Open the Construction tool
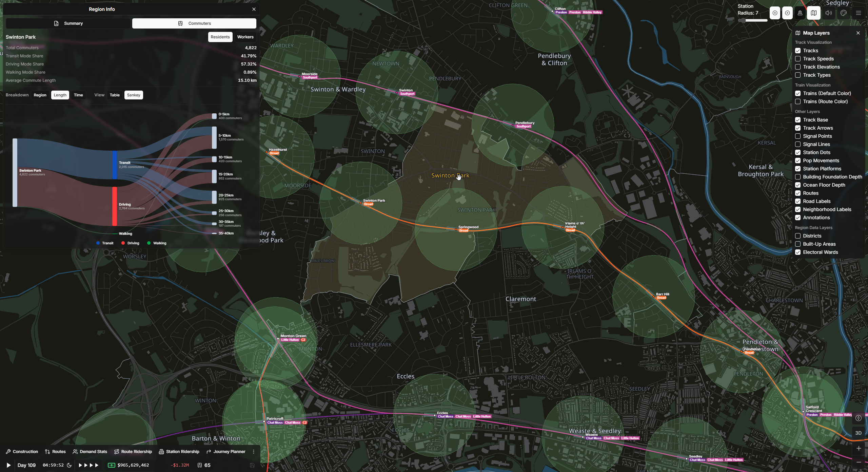The height and width of the screenshot is (472, 868). (22, 452)
